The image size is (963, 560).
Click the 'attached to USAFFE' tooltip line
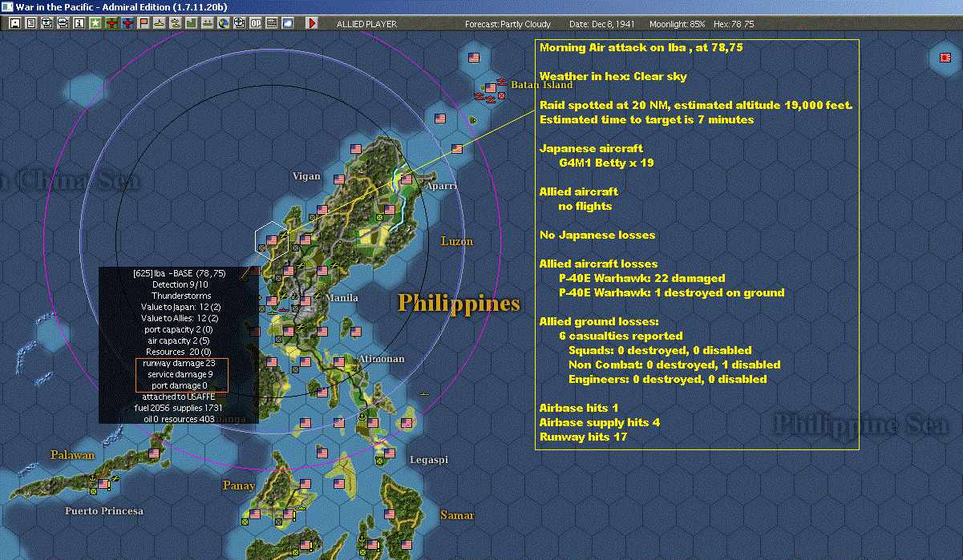(179, 397)
